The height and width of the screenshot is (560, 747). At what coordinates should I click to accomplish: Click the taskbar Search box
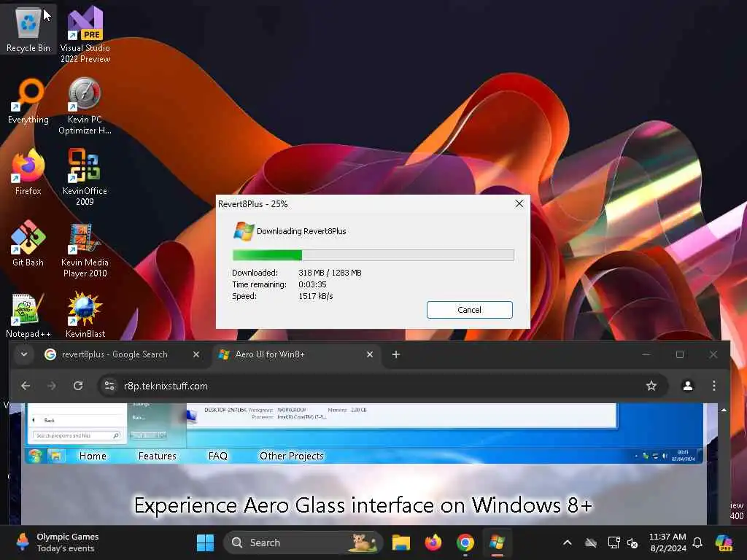pos(303,542)
